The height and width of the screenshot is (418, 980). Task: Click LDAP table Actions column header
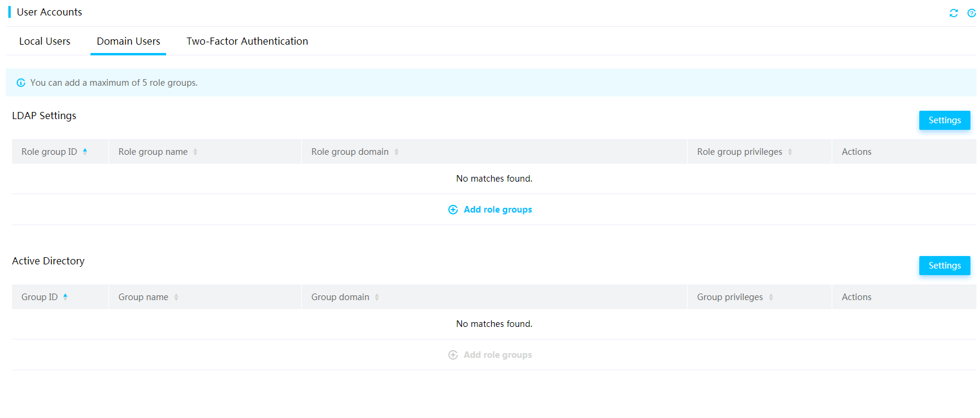tap(857, 152)
